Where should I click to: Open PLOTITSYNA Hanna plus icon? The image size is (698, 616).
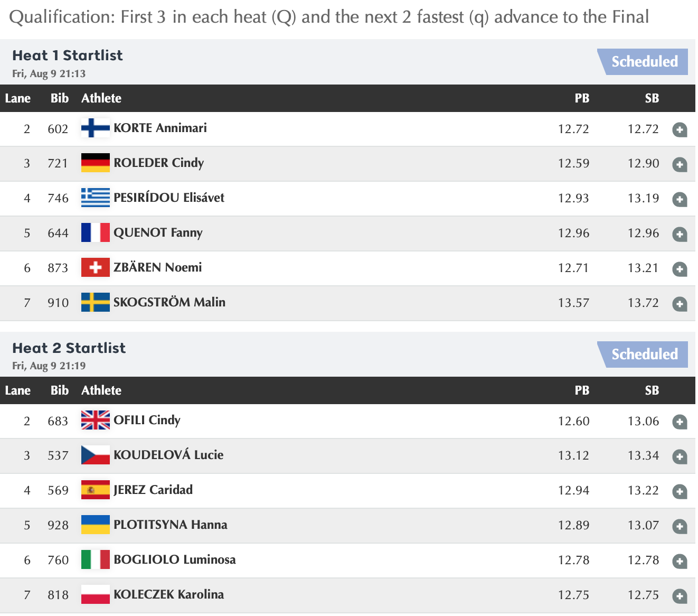click(x=680, y=526)
